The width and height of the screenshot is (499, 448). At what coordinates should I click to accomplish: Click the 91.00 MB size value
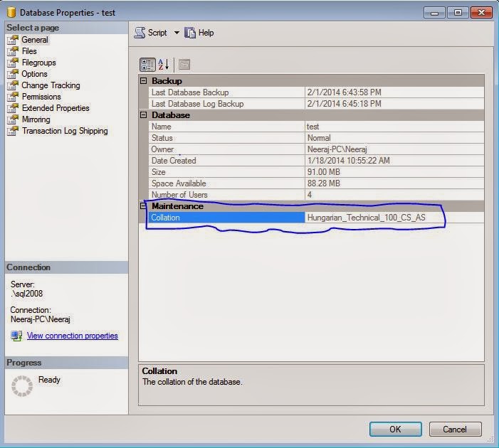[323, 172]
